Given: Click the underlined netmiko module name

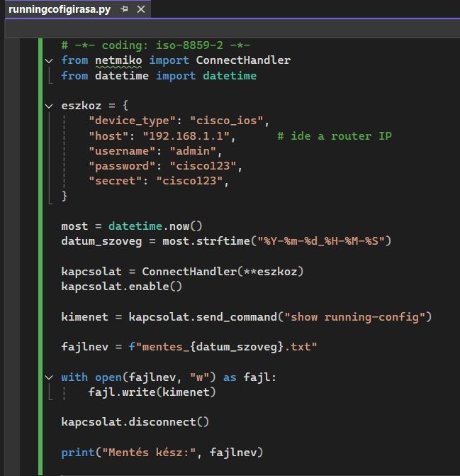Looking at the screenshot, I should [x=118, y=60].
